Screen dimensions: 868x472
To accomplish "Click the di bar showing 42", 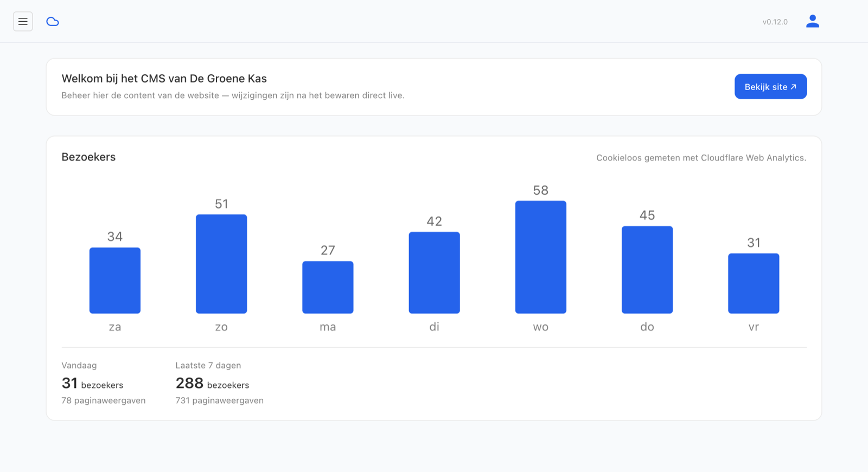I will pyautogui.click(x=434, y=273).
